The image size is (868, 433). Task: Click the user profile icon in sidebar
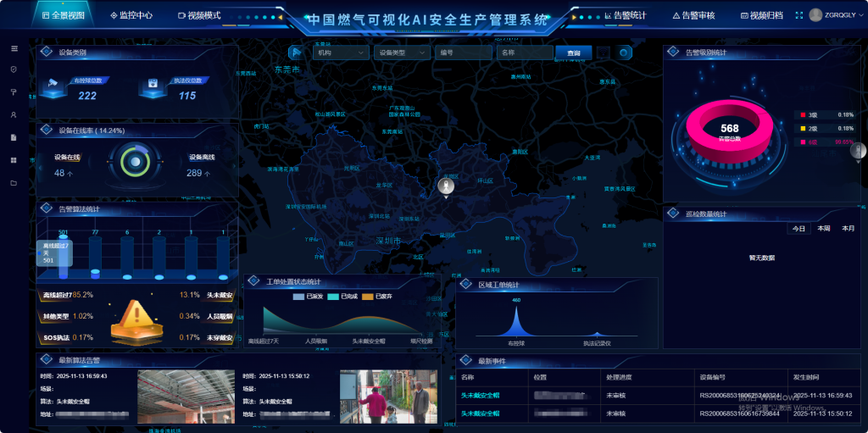point(14,114)
